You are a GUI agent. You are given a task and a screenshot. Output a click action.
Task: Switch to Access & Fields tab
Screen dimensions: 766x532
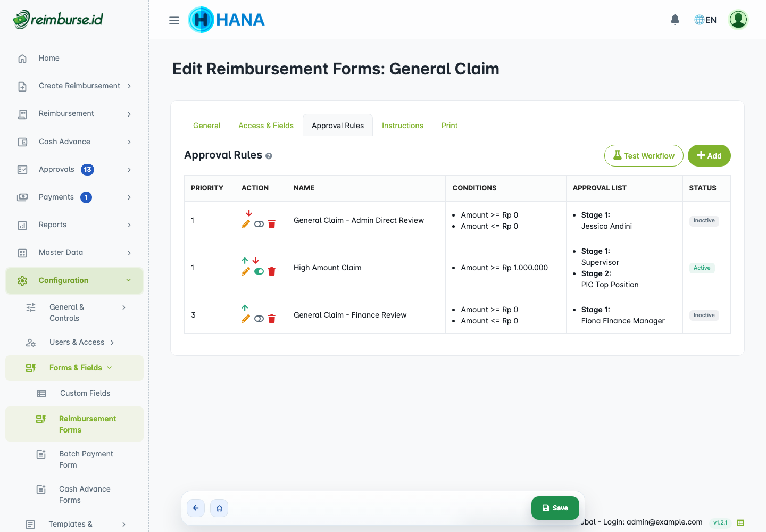point(266,126)
